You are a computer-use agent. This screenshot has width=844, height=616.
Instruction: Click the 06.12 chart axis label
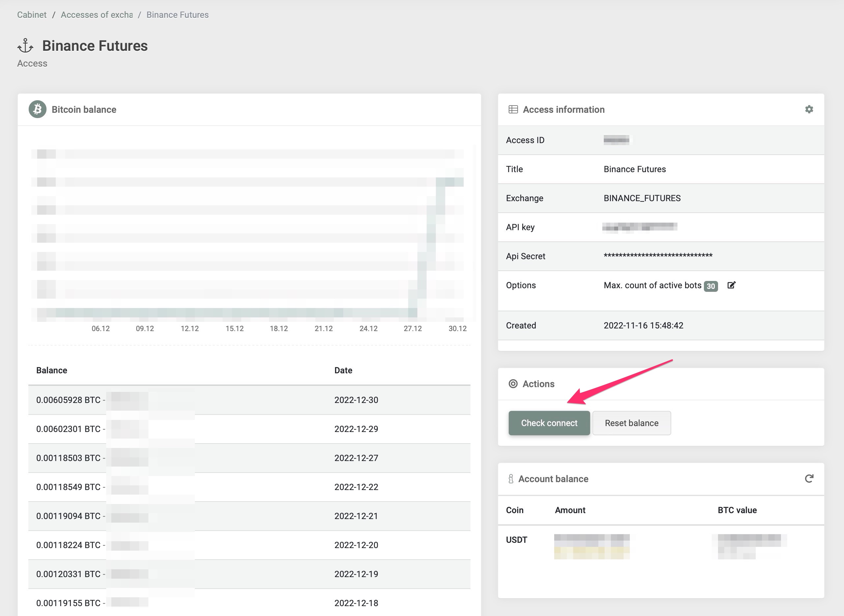point(101,328)
